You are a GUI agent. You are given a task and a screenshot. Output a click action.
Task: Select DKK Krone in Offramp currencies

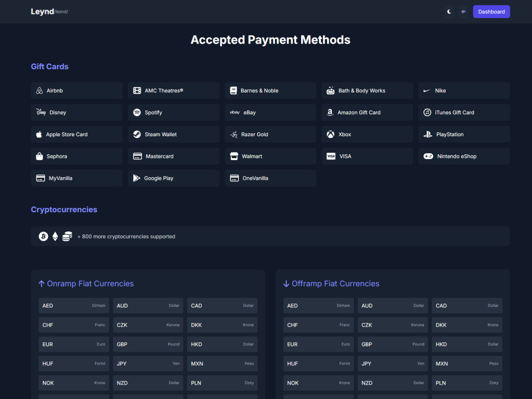point(467,325)
